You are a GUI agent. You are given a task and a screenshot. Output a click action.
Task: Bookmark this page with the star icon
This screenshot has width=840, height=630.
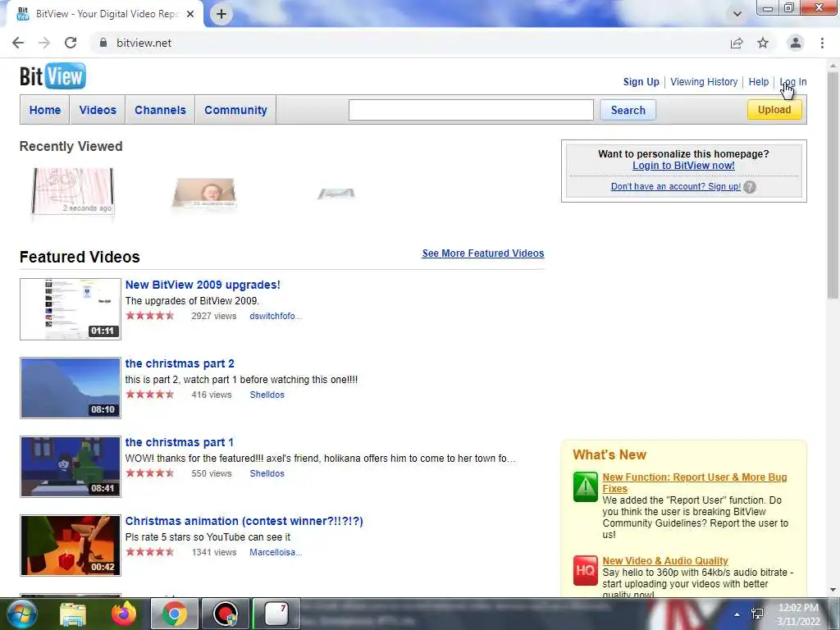point(763,43)
